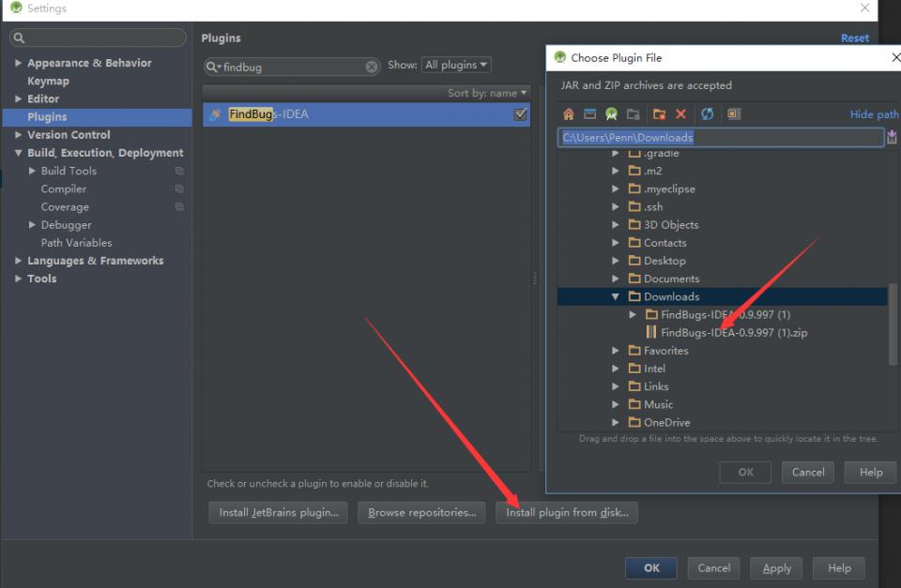The width and height of the screenshot is (901, 588).
Task: Click the Downloads folder icon
Action: point(634,296)
